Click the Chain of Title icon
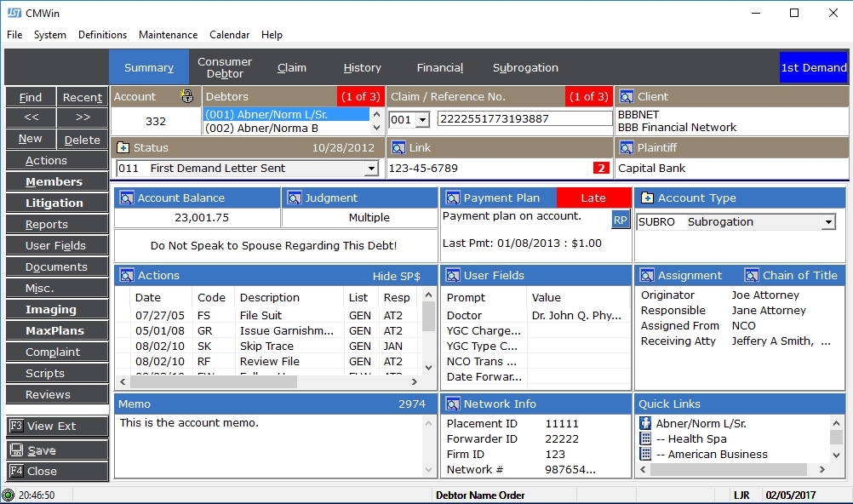The image size is (853, 504). tap(752, 276)
